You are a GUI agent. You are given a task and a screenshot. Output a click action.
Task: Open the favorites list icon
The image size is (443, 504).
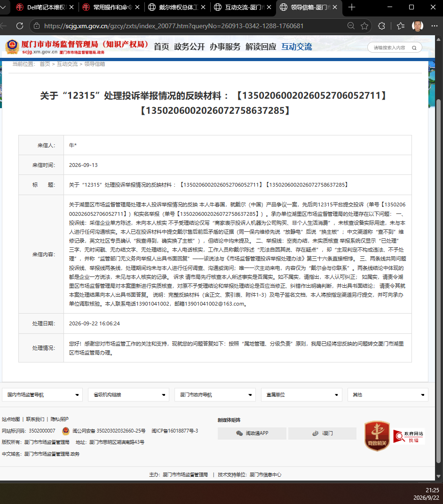click(401, 26)
